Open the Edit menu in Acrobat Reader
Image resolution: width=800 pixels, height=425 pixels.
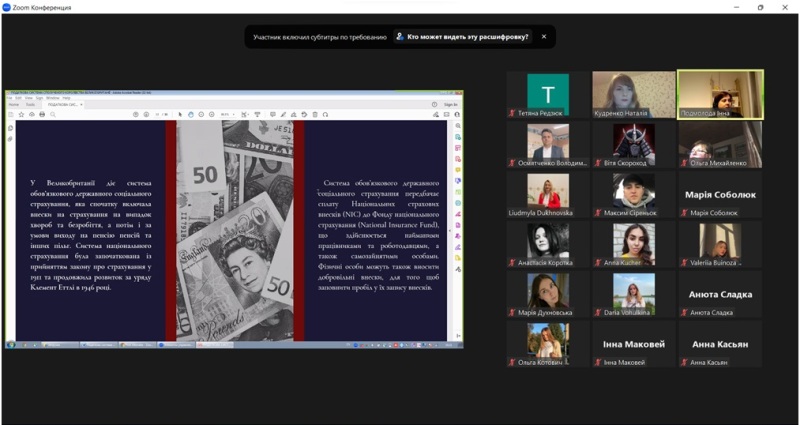point(19,98)
